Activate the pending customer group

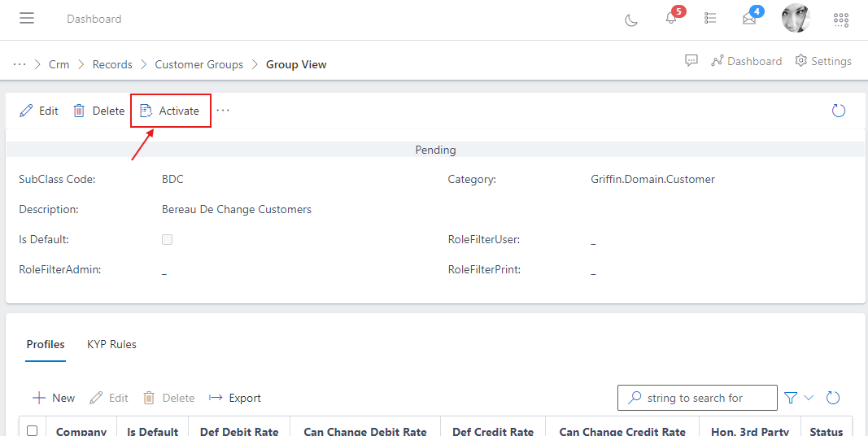click(170, 111)
